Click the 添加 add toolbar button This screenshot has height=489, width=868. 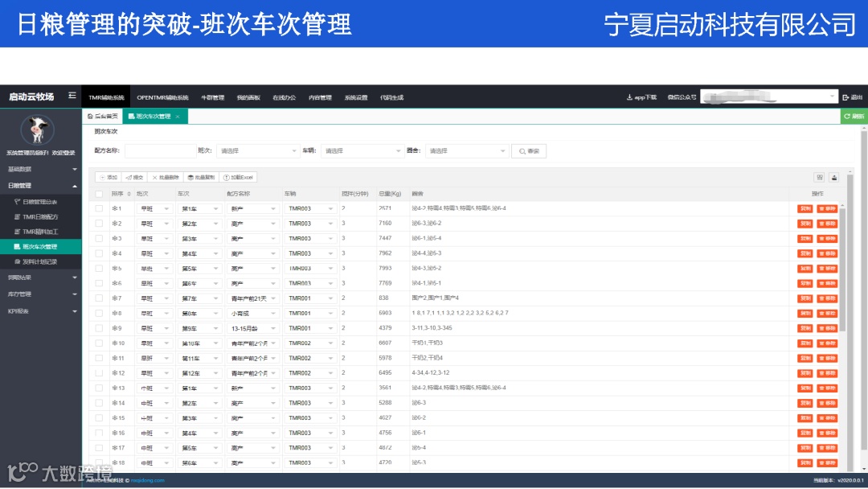click(x=108, y=177)
